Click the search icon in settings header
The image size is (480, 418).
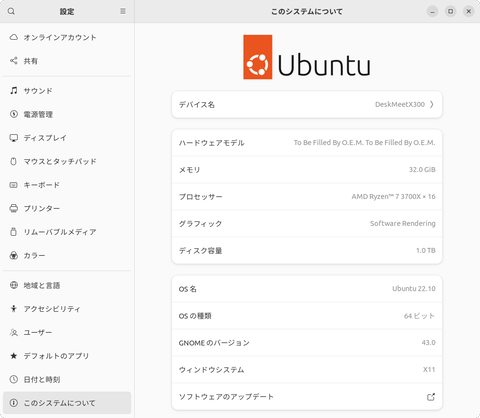pyautogui.click(x=11, y=11)
